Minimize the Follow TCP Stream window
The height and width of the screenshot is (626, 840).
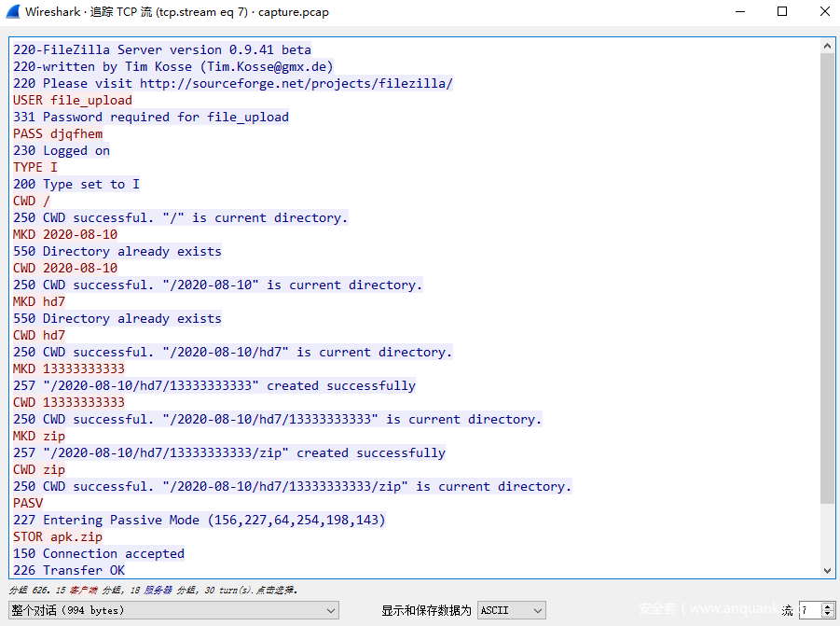click(x=739, y=12)
